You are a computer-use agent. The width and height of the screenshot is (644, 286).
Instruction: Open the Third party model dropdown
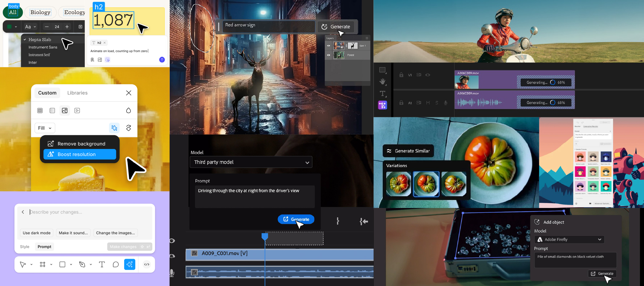[x=251, y=162]
